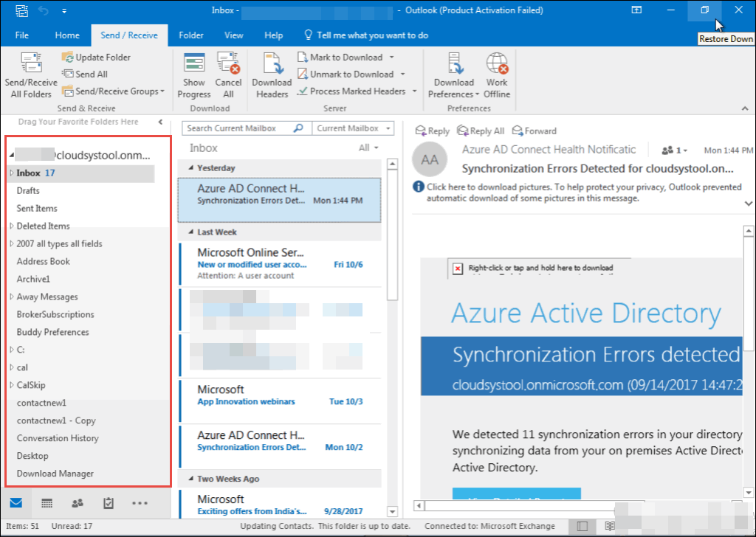Image resolution: width=756 pixels, height=537 pixels.
Task: Collapse the Yesterday message group
Action: (x=191, y=168)
